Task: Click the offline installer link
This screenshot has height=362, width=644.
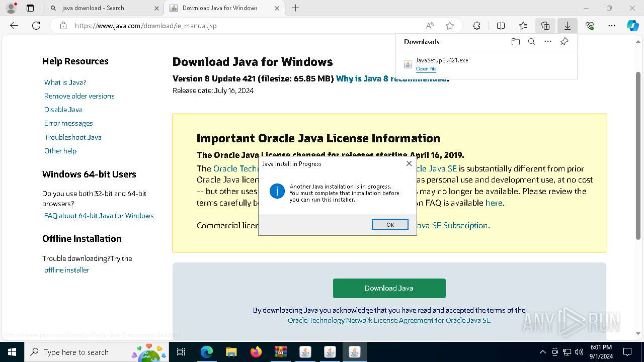Action: (x=66, y=270)
